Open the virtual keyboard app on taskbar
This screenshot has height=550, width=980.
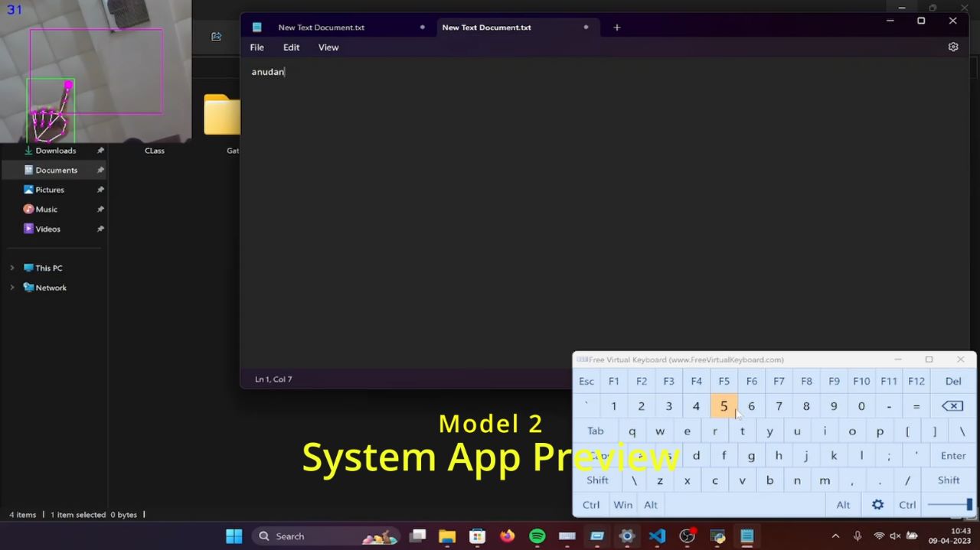click(x=567, y=536)
